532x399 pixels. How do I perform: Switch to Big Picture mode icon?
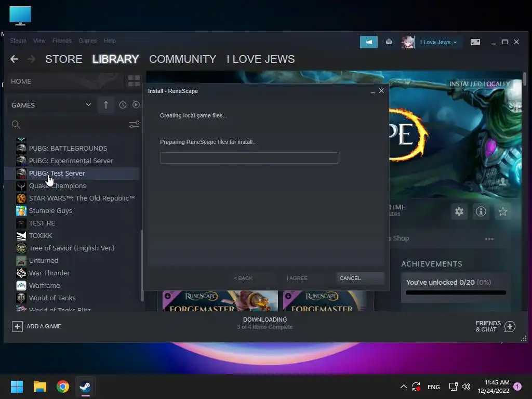475,42
